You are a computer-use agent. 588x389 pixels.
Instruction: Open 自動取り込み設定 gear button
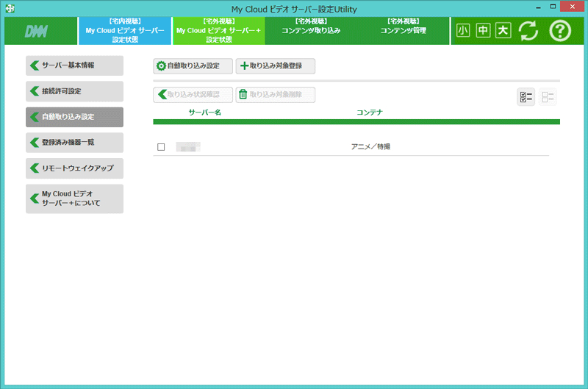[x=193, y=66]
